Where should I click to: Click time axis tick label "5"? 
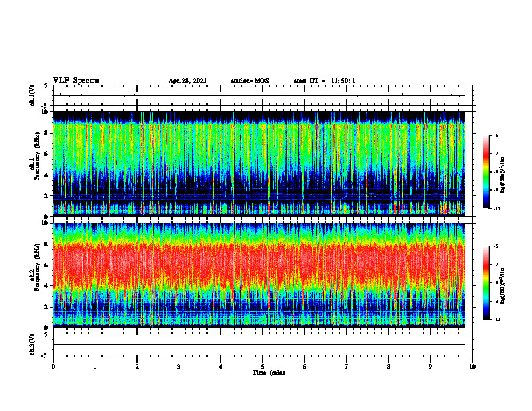263,367
